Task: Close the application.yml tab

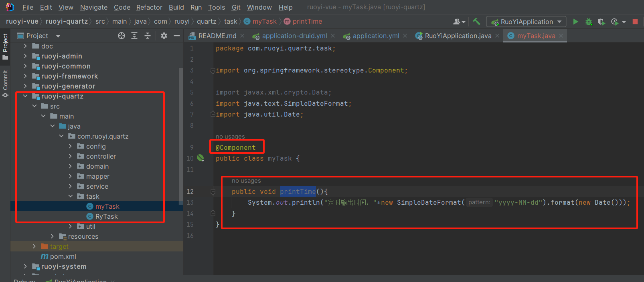Action: click(405, 36)
